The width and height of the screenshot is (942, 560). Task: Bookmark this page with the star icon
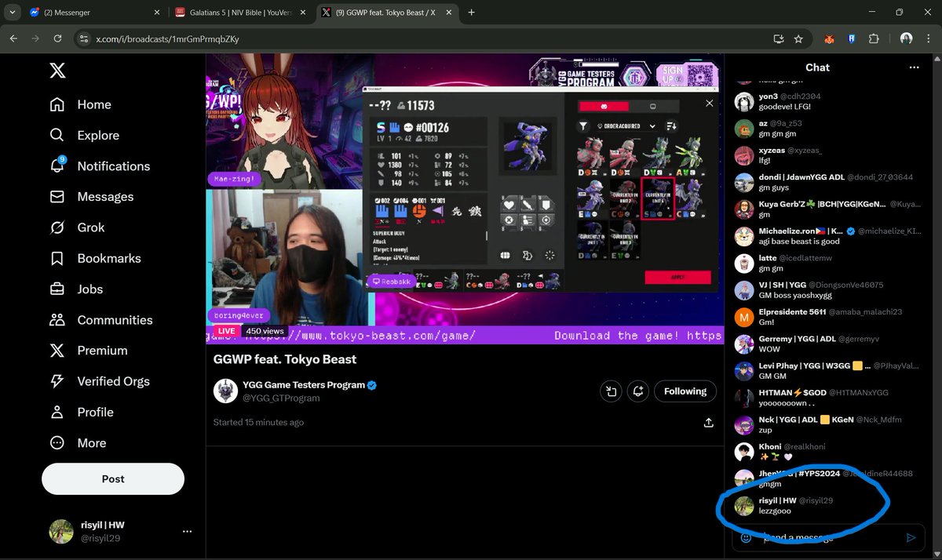click(798, 38)
